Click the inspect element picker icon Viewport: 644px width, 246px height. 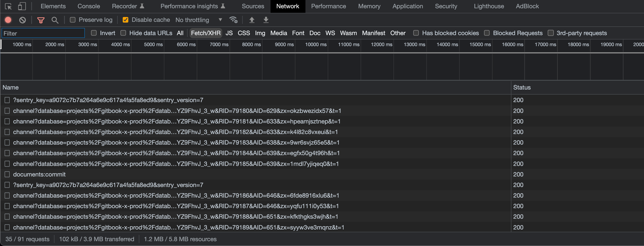[x=8, y=6]
